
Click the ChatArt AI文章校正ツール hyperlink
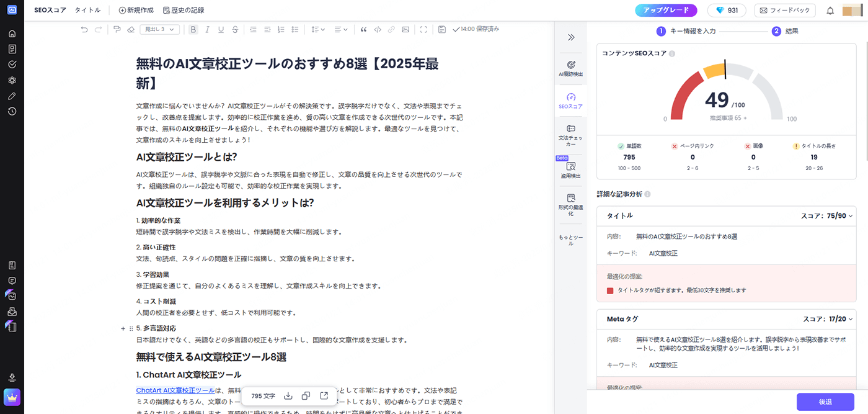(175, 390)
